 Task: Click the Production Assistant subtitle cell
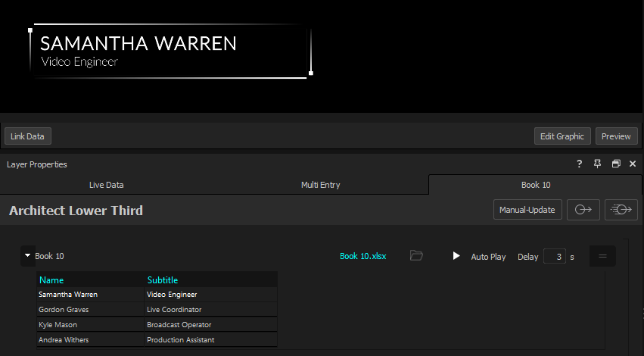point(211,340)
